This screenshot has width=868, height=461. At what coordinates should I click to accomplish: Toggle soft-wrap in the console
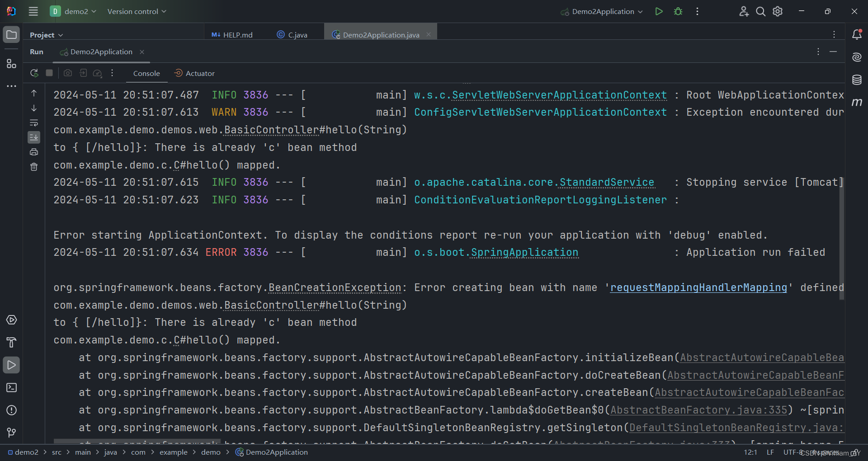34,123
